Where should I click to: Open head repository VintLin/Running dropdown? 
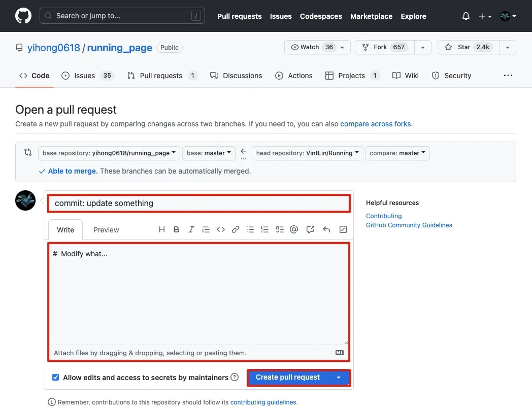point(308,153)
